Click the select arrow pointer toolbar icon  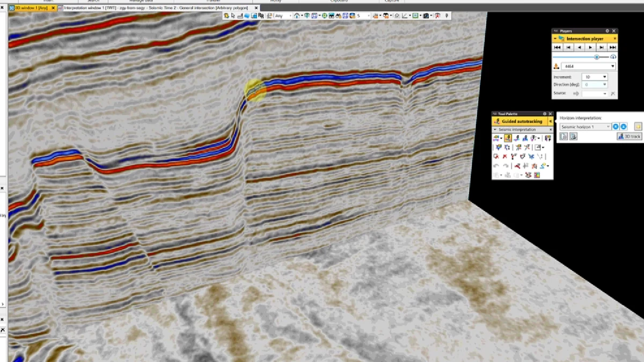click(233, 16)
